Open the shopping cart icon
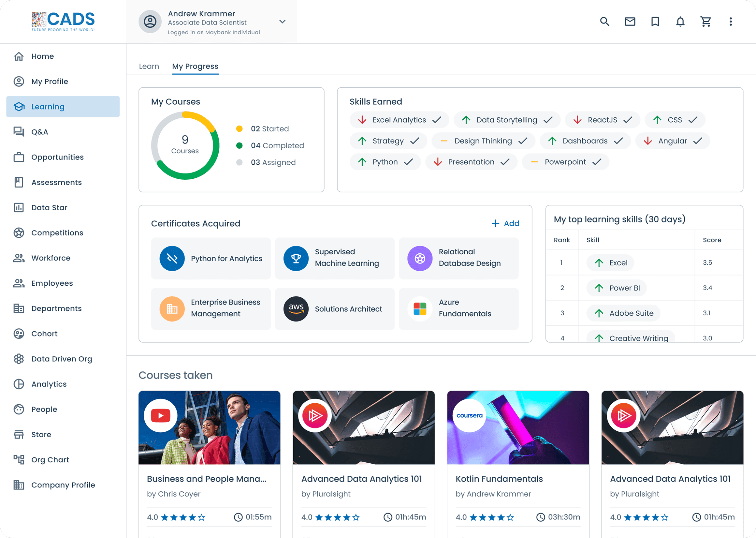 point(705,22)
